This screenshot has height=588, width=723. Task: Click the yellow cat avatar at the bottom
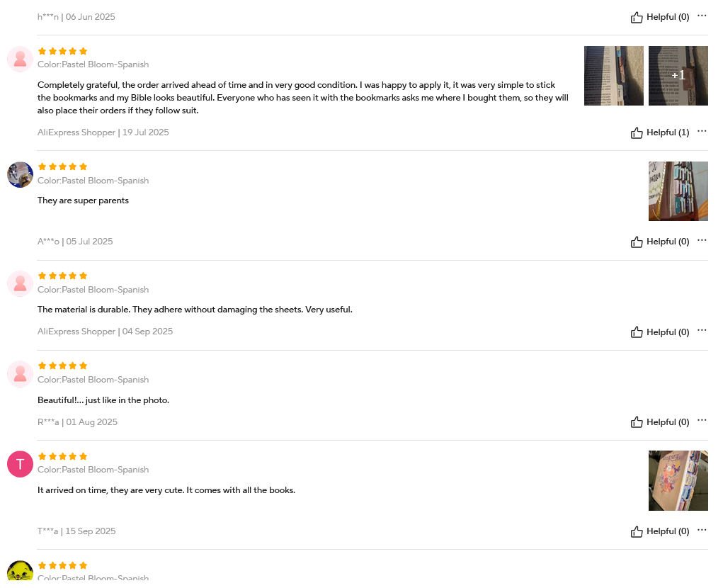[20, 572]
